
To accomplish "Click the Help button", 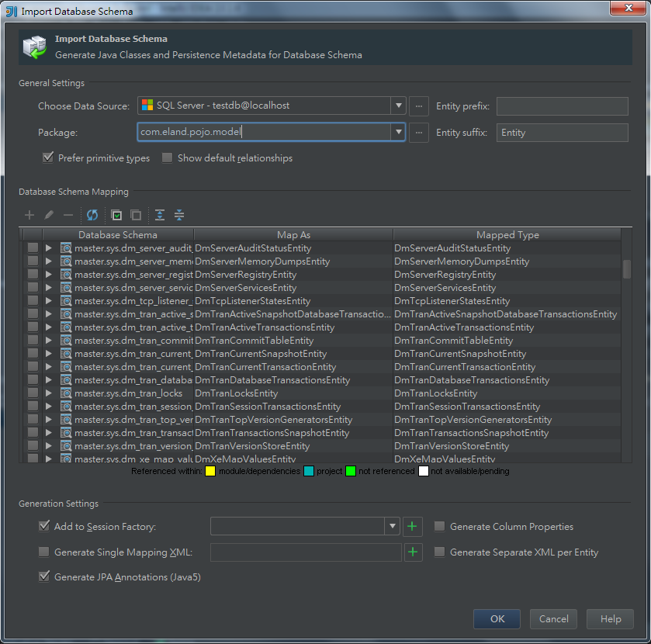I will pyautogui.click(x=610, y=618).
